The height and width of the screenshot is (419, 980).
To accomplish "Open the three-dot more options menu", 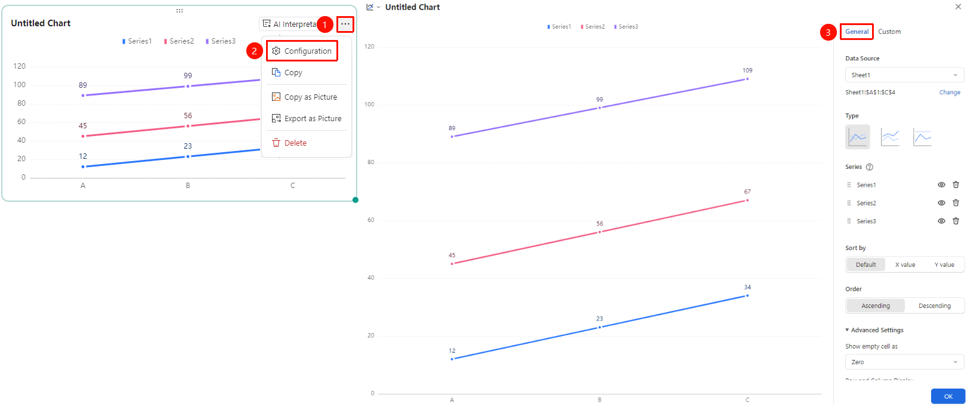I will tap(345, 24).
